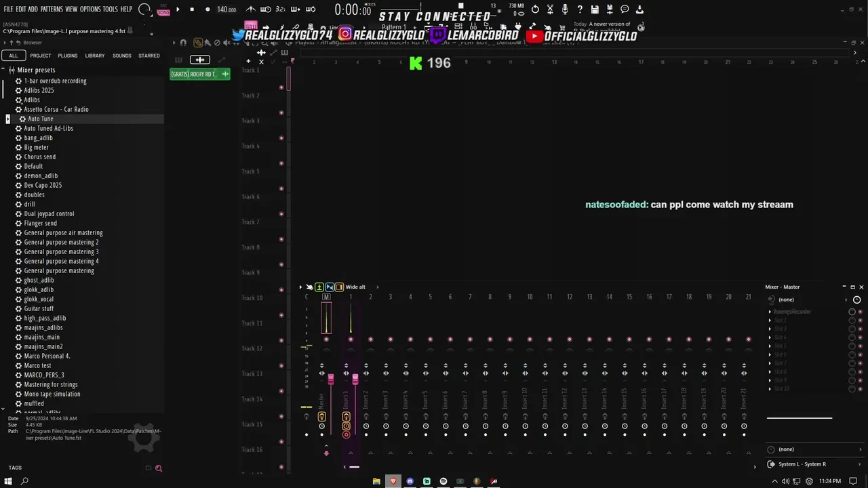The height and width of the screenshot is (488, 868).
Task: Open Brave browser from taskbar
Action: [x=393, y=481]
